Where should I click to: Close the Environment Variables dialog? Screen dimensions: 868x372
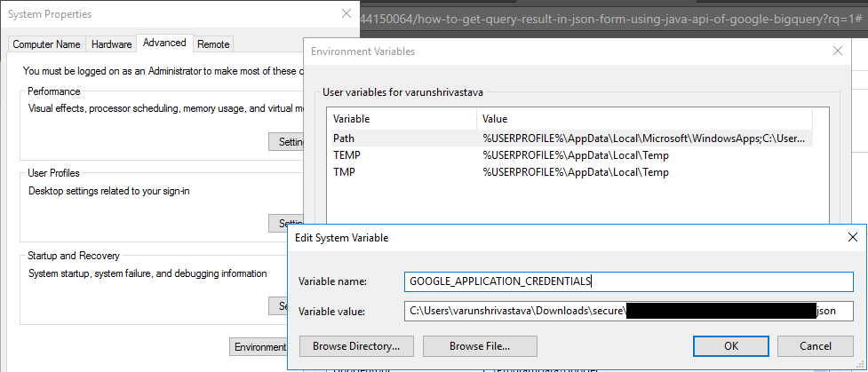pos(838,51)
